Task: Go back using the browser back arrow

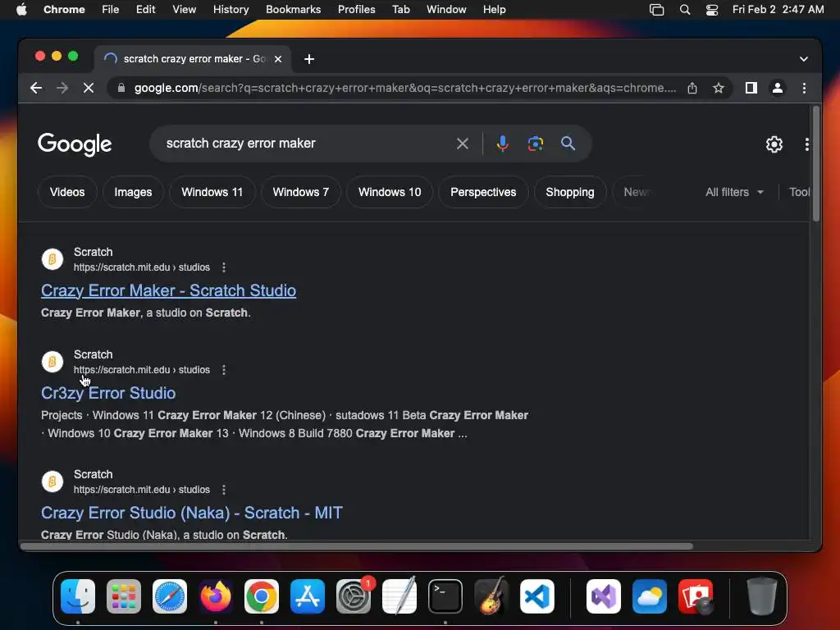Action: (x=36, y=88)
